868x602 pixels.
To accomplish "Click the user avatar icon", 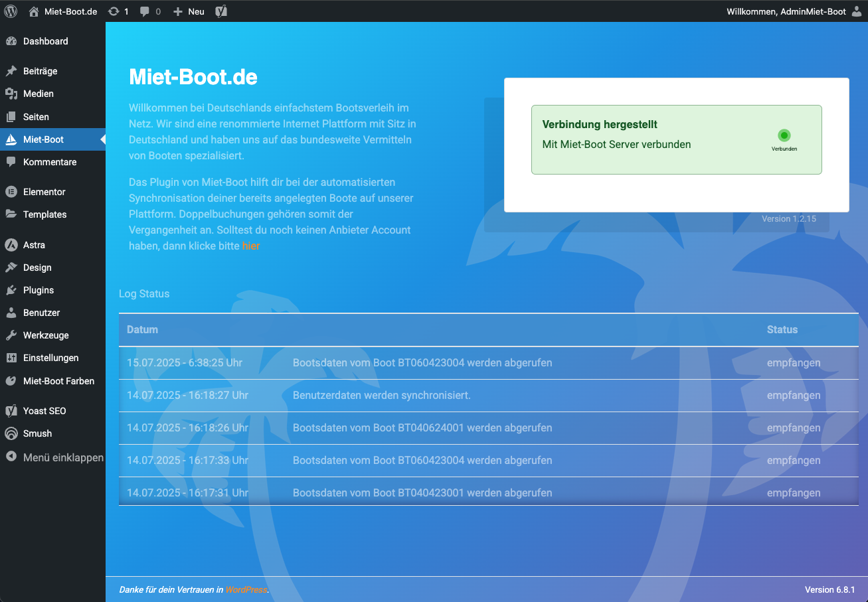I will [857, 11].
